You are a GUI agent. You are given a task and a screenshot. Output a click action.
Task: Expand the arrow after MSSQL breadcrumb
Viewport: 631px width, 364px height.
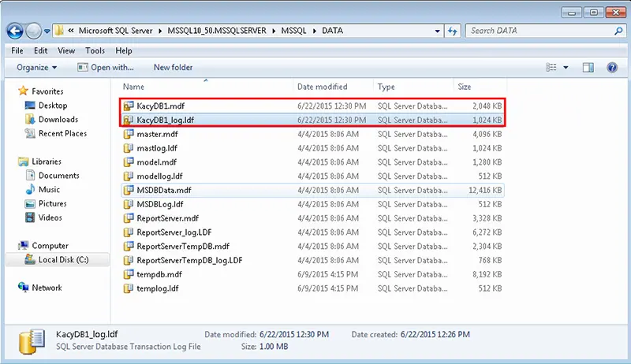(315, 31)
